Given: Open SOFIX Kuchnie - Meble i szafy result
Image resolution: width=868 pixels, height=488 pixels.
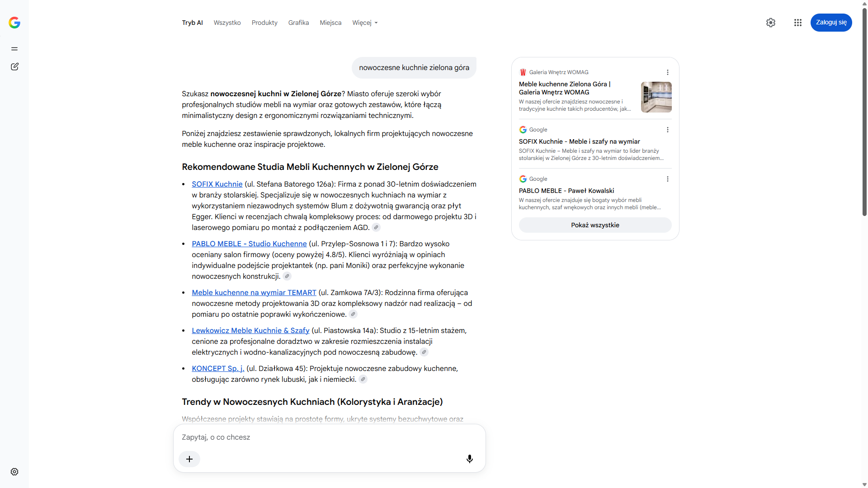Looking at the screenshot, I should (x=579, y=141).
